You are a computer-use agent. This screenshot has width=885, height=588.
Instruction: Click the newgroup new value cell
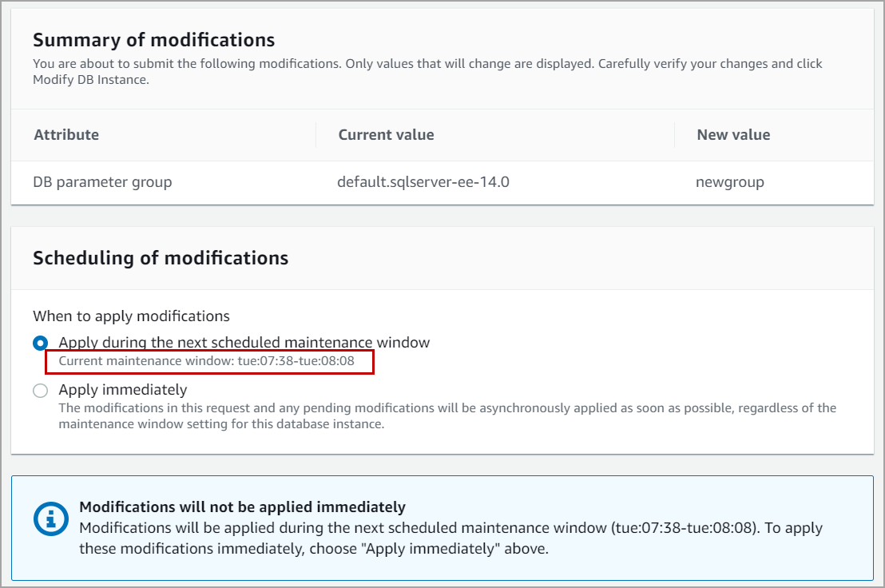[729, 182]
